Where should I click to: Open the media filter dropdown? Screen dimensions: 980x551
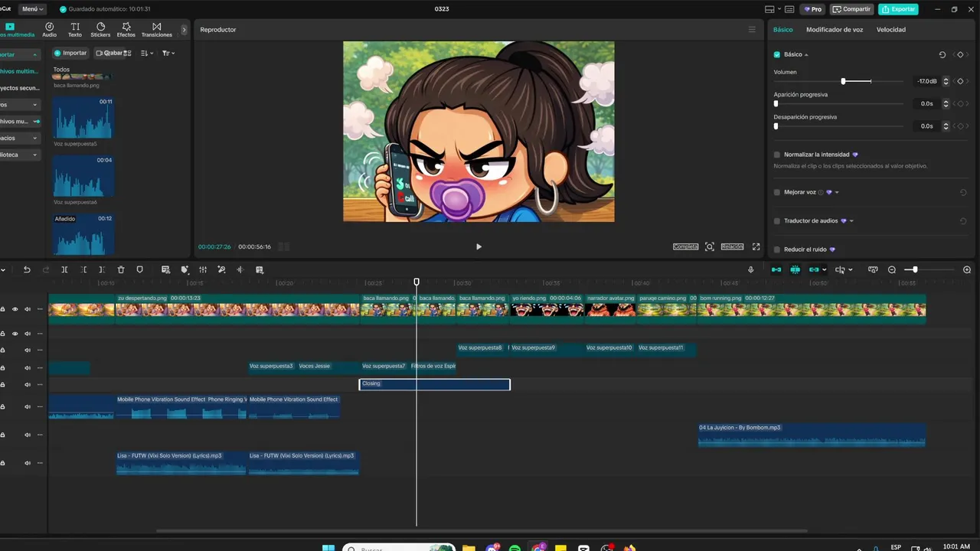click(x=168, y=53)
